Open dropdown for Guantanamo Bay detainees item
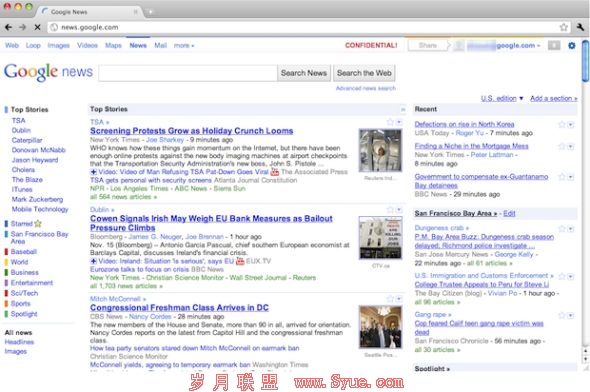 coord(571,177)
